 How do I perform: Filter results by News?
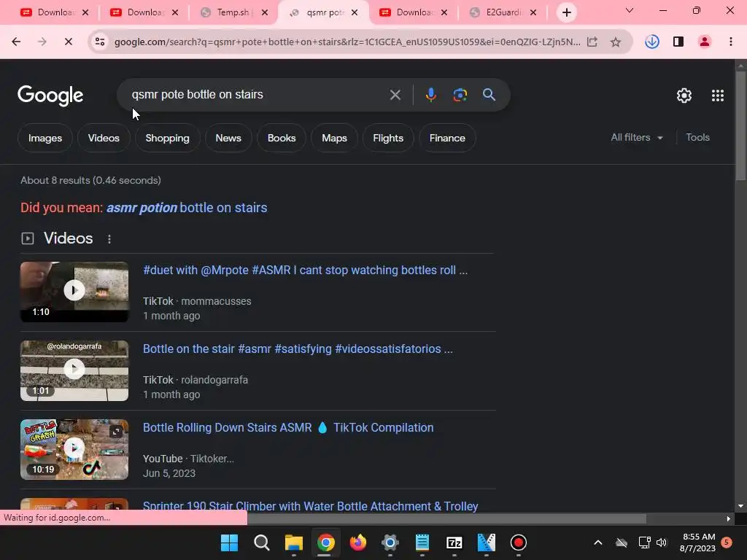click(228, 138)
